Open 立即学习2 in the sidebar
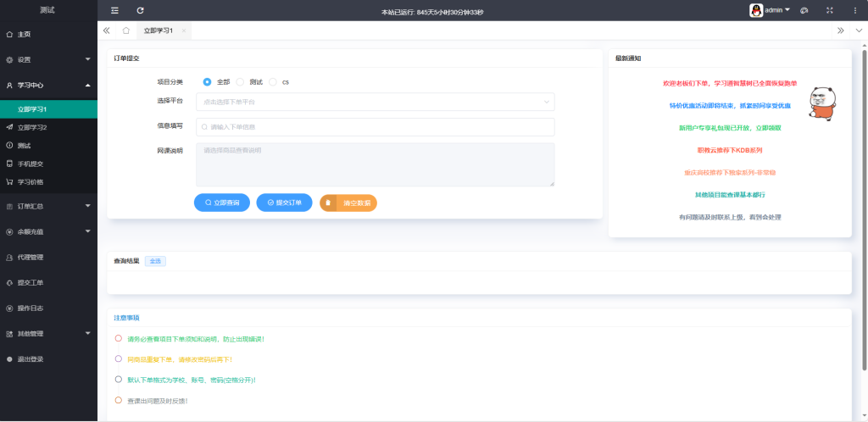868x422 pixels. click(x=32, y=127)
